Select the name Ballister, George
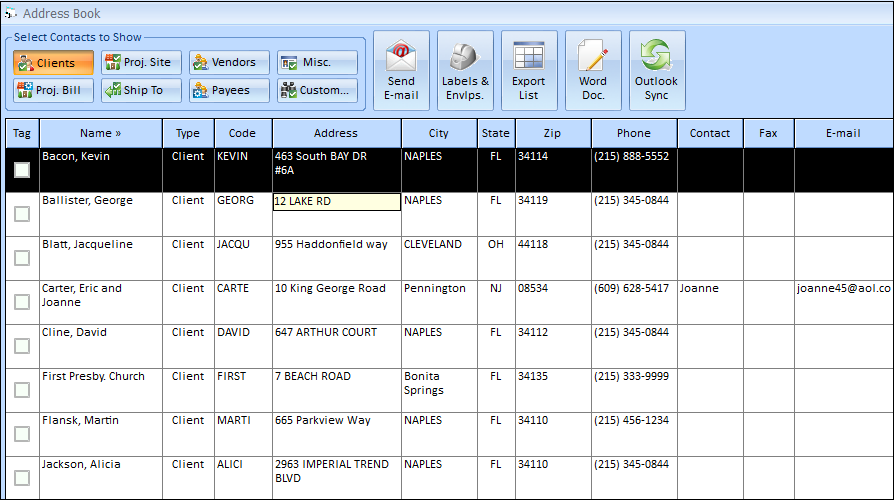894x500 pixels. point(87,200)
